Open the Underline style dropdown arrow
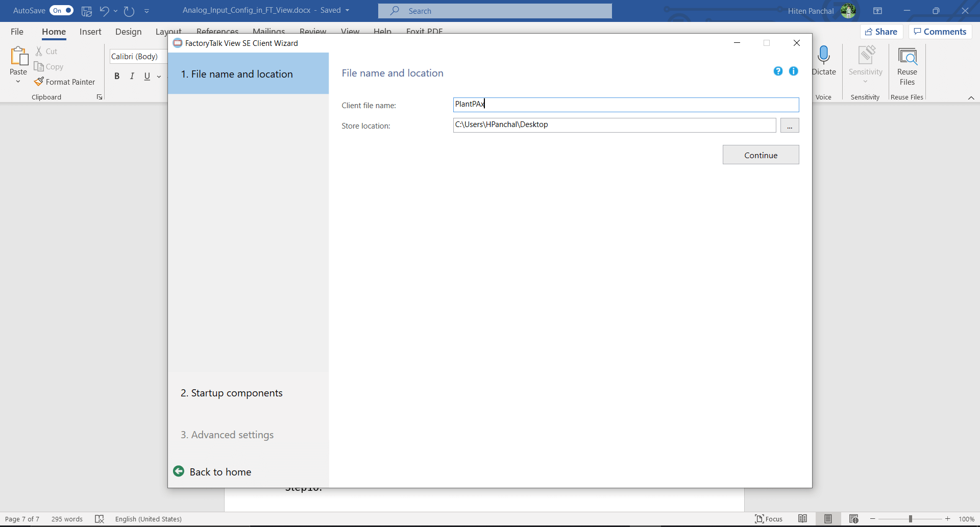 pyautogui.click(x=159, y=77)
